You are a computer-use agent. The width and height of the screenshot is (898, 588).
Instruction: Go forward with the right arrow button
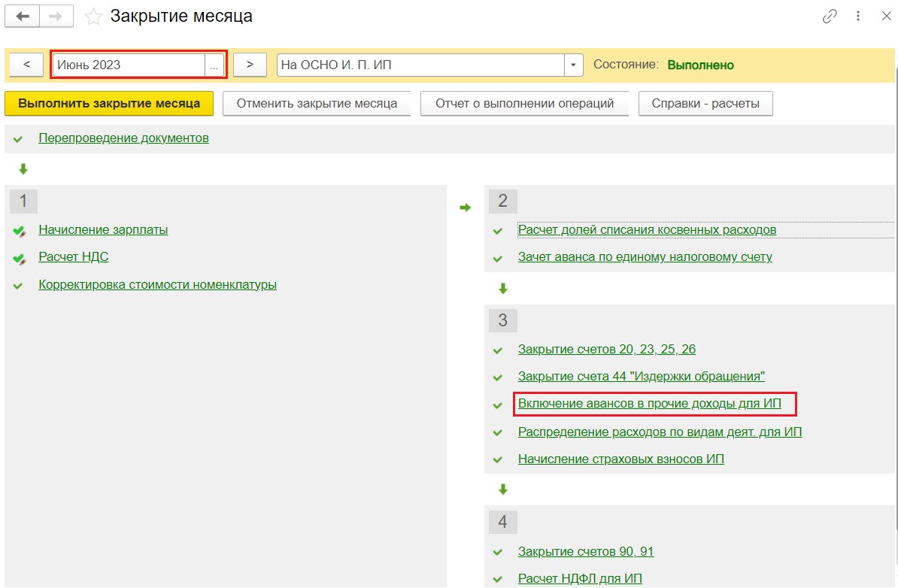tap(56, 16)
